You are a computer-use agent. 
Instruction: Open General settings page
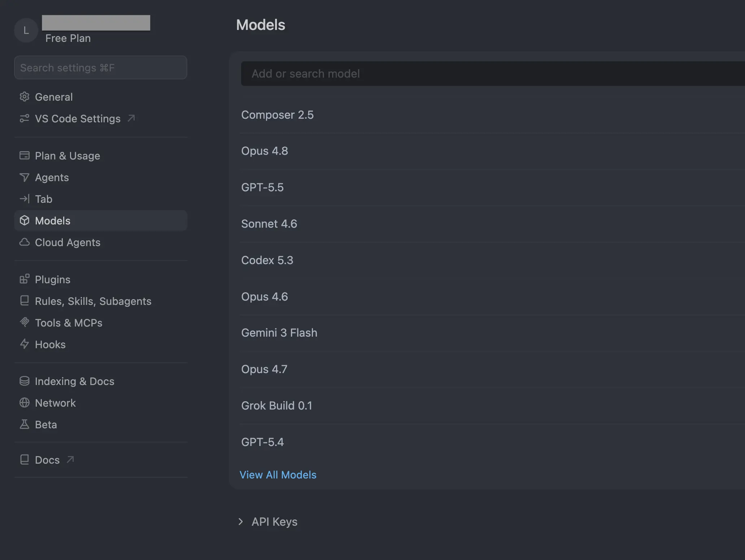[x=101, y=97]
